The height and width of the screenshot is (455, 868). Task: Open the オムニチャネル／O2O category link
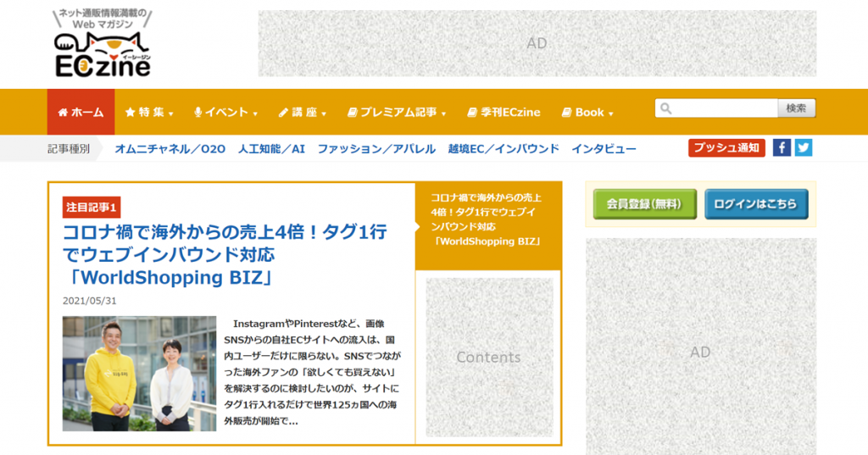pyautogui.click(x=170, y=149)
